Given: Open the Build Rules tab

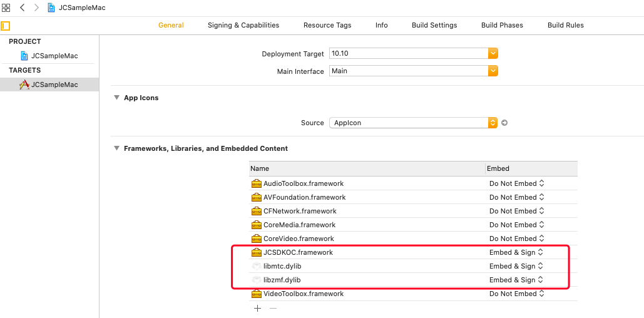Looking at the screenshot, I should (566, 25).
